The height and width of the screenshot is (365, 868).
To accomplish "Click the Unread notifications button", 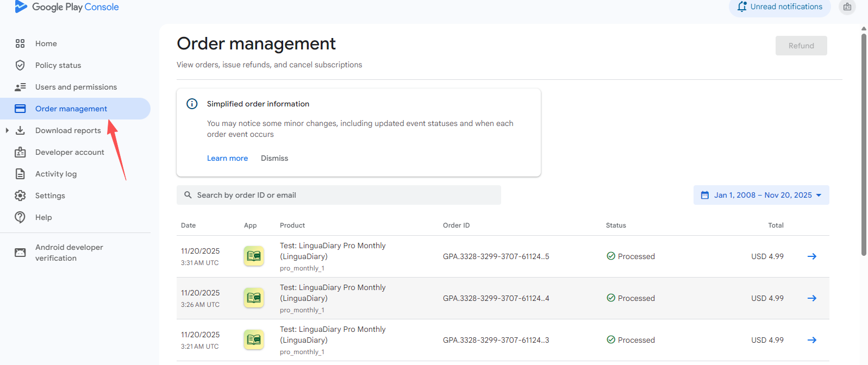I will [779, 7].
